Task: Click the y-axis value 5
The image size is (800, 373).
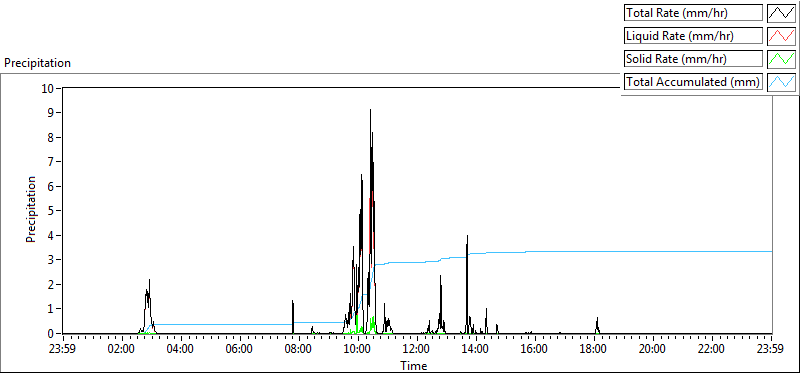Action: (51, 211)
